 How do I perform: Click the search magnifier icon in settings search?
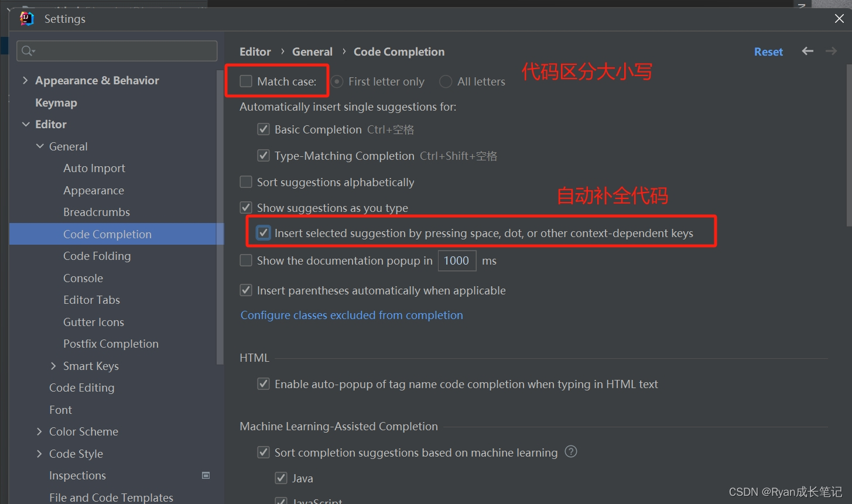(x=28, y=52)
